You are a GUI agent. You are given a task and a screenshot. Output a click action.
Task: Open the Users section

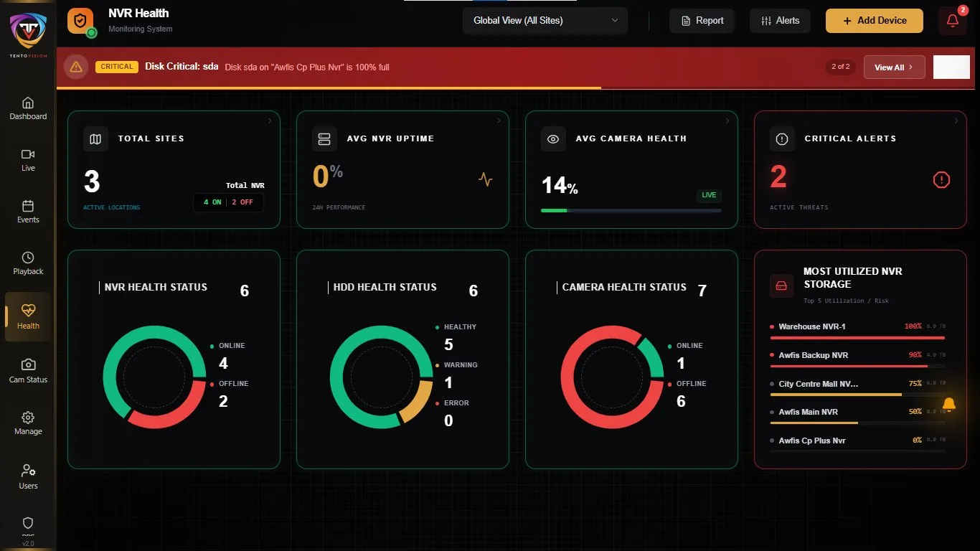[x=28, y=477]
